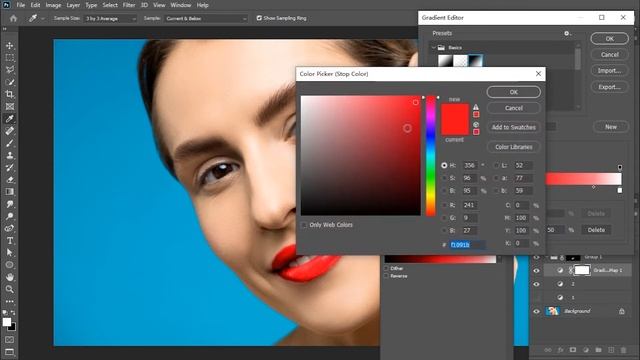Enable Only Web Colors checkbox
The height and width of the screenshot is (360, 640).
[304, 225]
